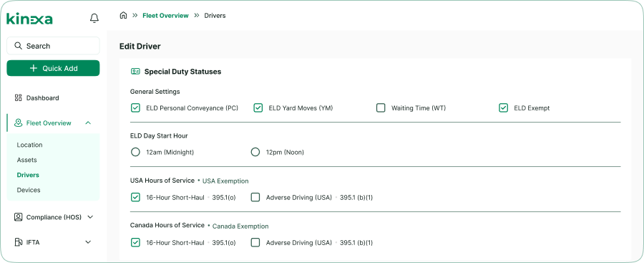
Task: Open the USA Exemption link
Action: (225, 181)
